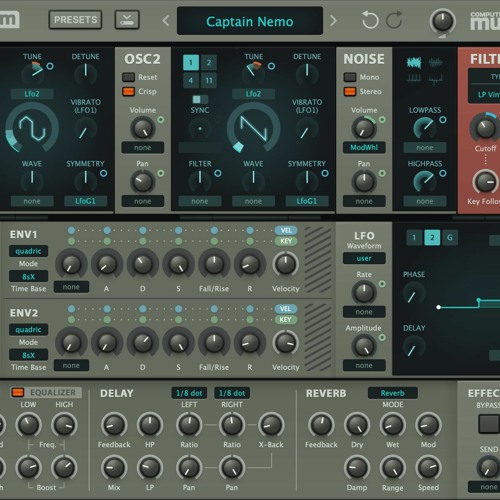
Task: Open OSC1 Symmetry LfoG1 source dropdown
Action: (x=85, y=201)
